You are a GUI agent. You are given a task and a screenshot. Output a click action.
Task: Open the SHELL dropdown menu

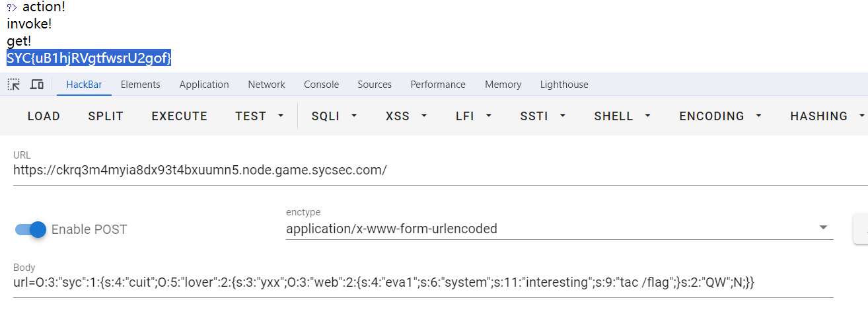pyautogui.click(x=622, y=116)
